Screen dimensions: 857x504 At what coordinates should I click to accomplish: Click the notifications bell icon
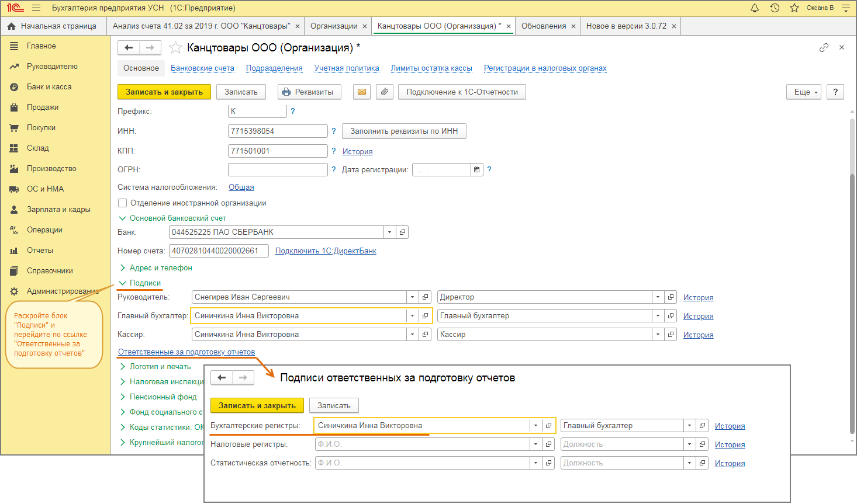[755, 8]
